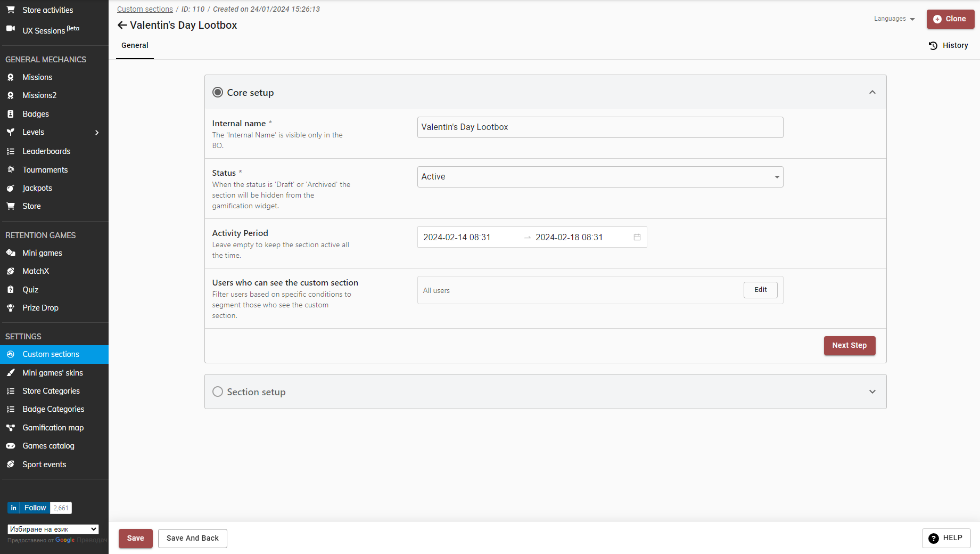This screenshot has height=554, width=980.
Task: Click the back arrow beside Valentin's Day Lootbox
Action: point(122,25)
